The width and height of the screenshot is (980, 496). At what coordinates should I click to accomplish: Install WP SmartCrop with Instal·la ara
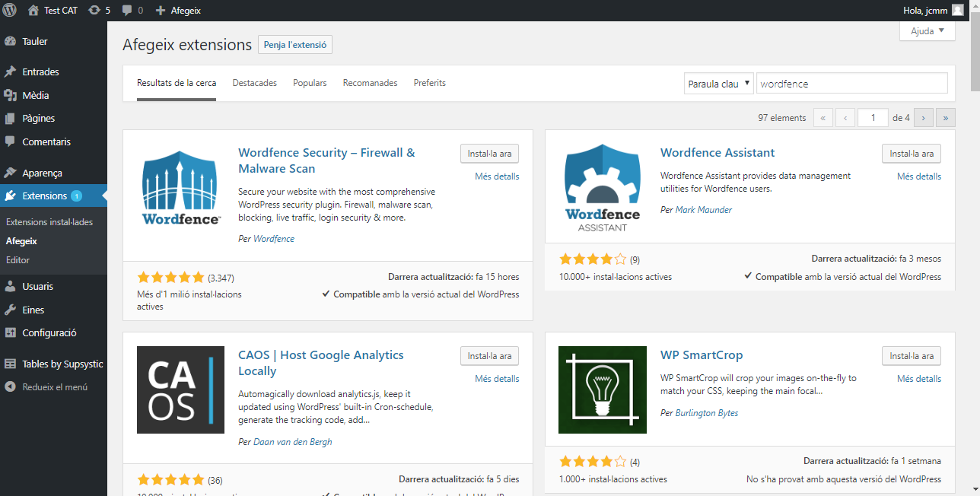912,356
